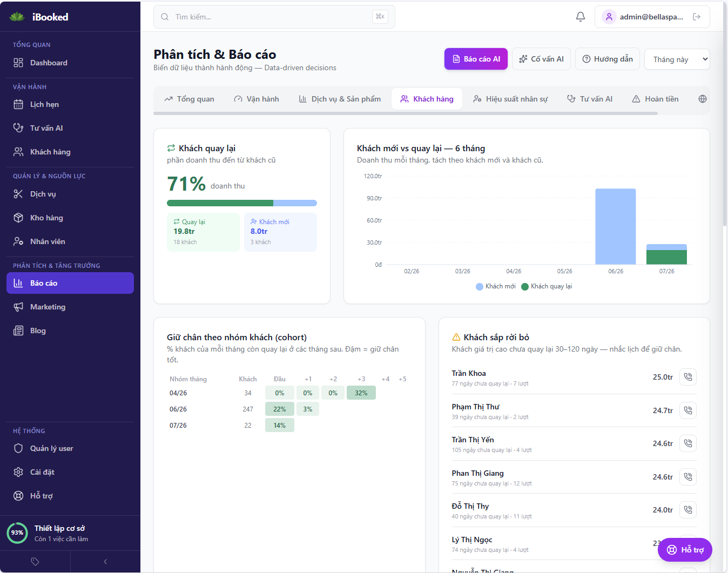Open Quản lý user in the sidebar

70,448
